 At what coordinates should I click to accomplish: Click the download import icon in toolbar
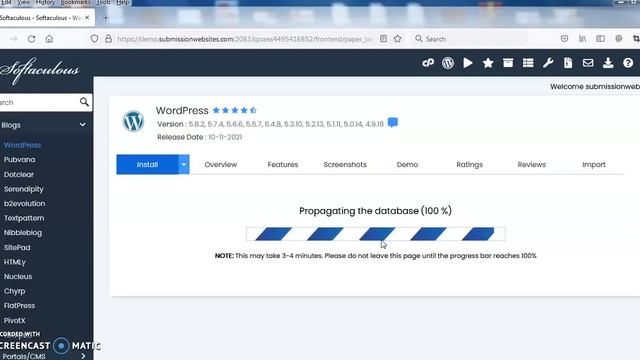coord(608,63)
